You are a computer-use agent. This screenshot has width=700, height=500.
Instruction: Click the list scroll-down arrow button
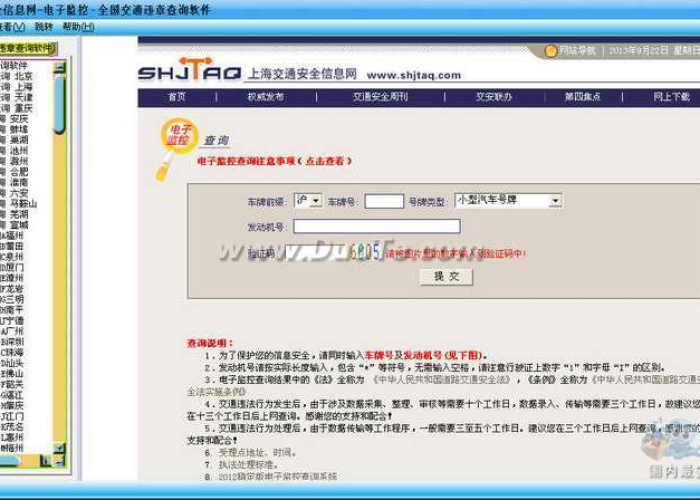point(59,447)
